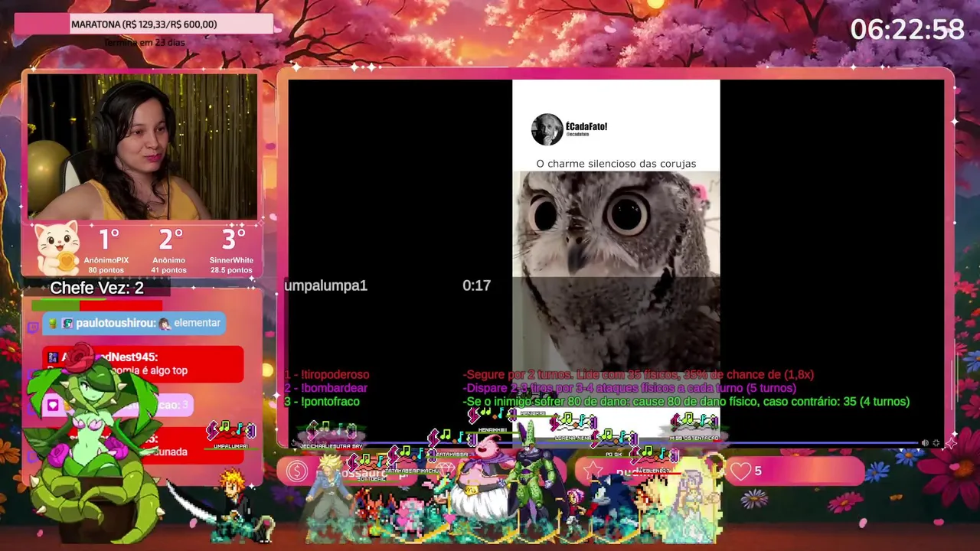Click the dollar coin icon in bottom bar
The width and height of the screenshot is (980, 551).
[297, 471]
